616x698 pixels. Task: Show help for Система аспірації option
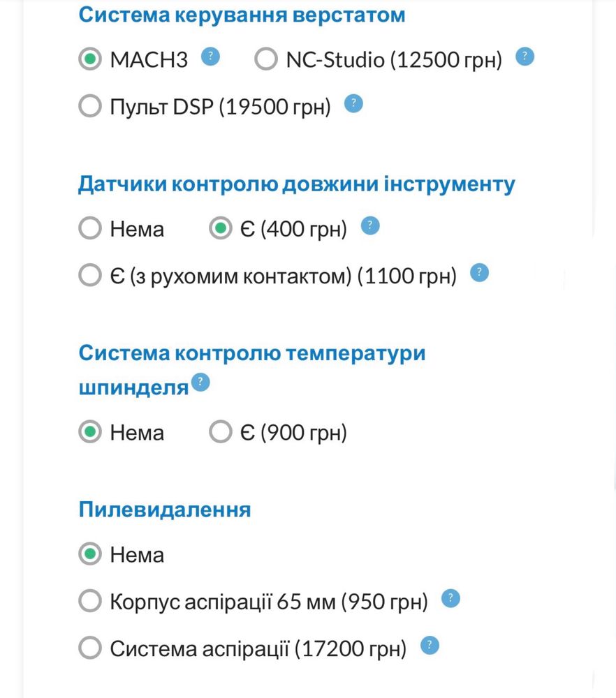point(430,645)
